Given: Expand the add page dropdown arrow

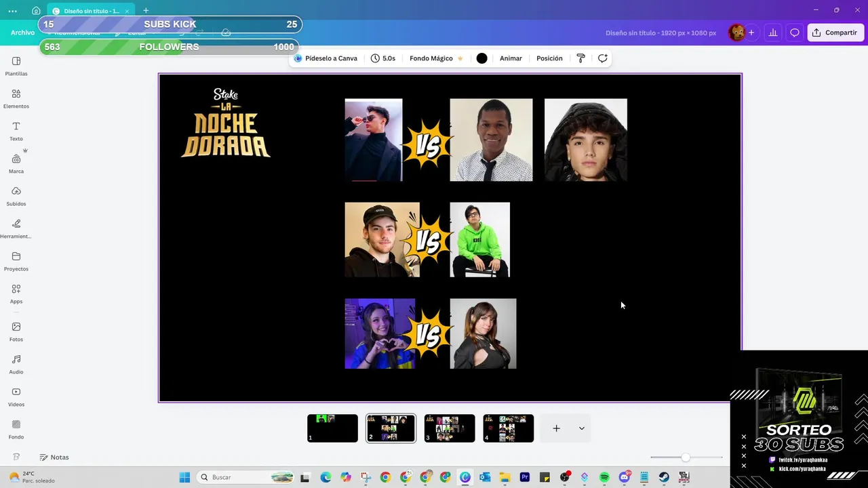Looking at the screenshot, I should click(581, 428).
